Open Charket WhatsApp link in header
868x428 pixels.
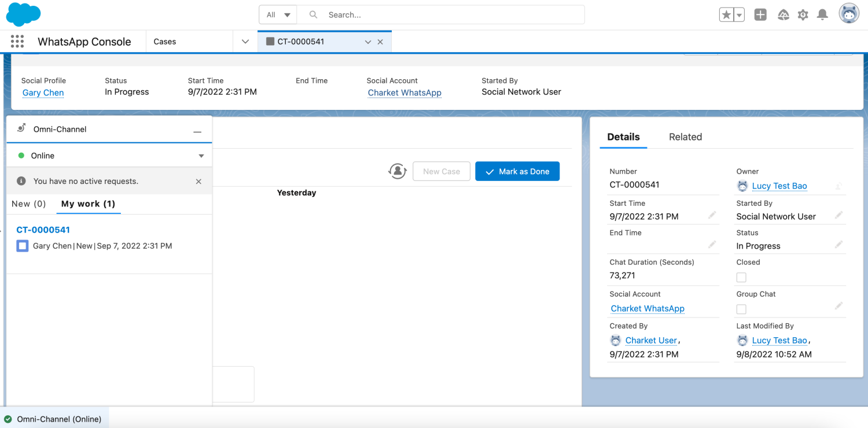pyautogui.click(x=404, y=93)
